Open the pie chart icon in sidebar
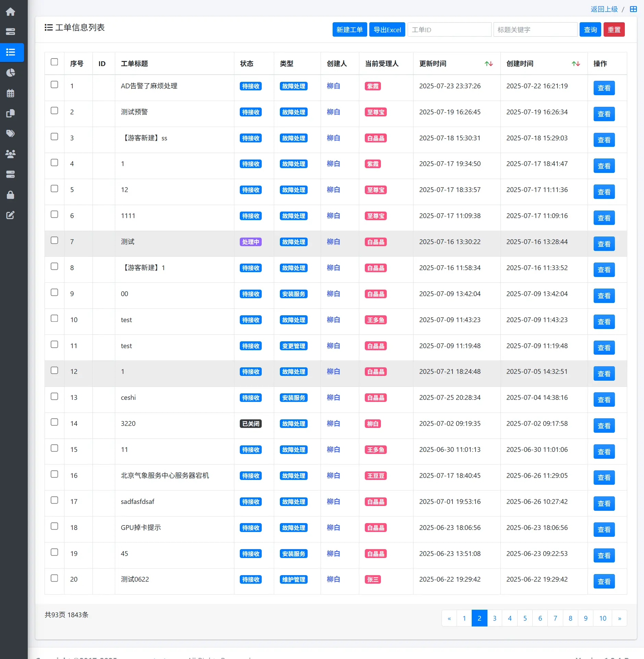 click(11, 73)
